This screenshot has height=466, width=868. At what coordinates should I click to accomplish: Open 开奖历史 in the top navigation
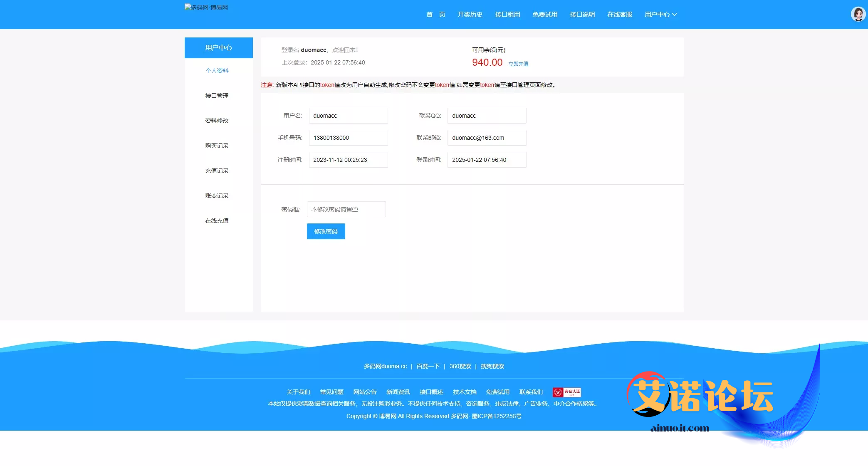tap(470, 15)
